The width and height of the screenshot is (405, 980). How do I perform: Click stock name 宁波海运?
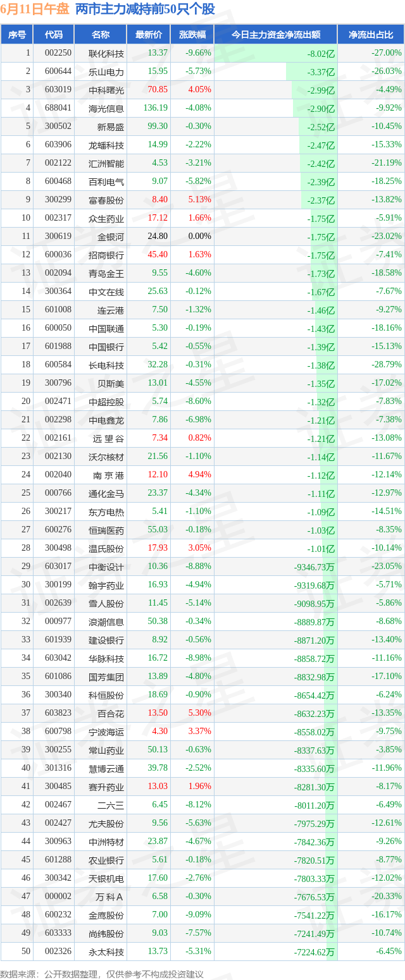click(x=106, y=732)
